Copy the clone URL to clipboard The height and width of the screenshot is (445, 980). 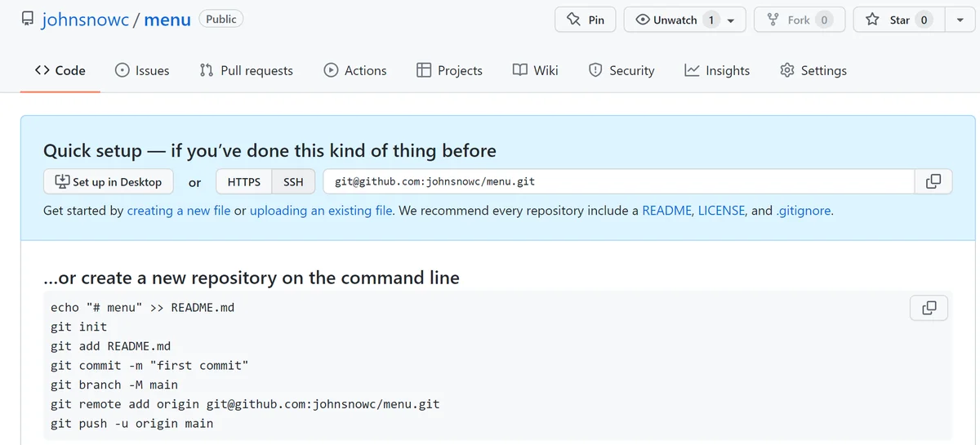pos(933,181)
